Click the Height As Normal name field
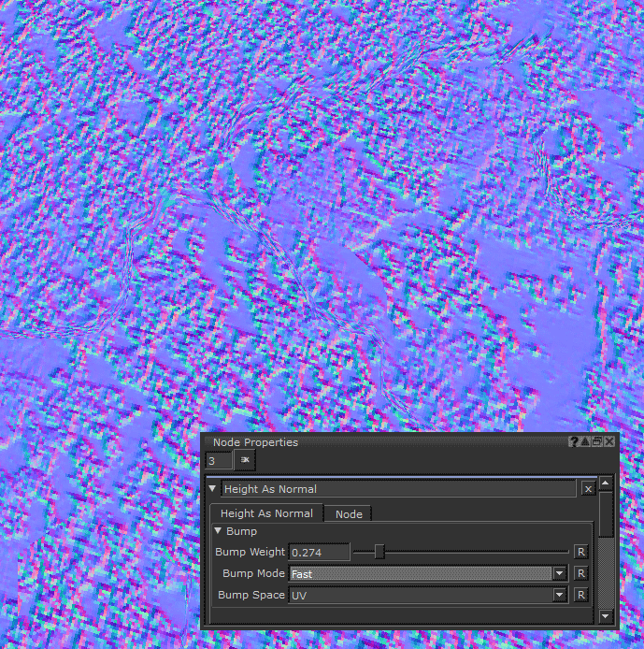Image resolution: width=644 pixels, height=649 pixels. 398,488
